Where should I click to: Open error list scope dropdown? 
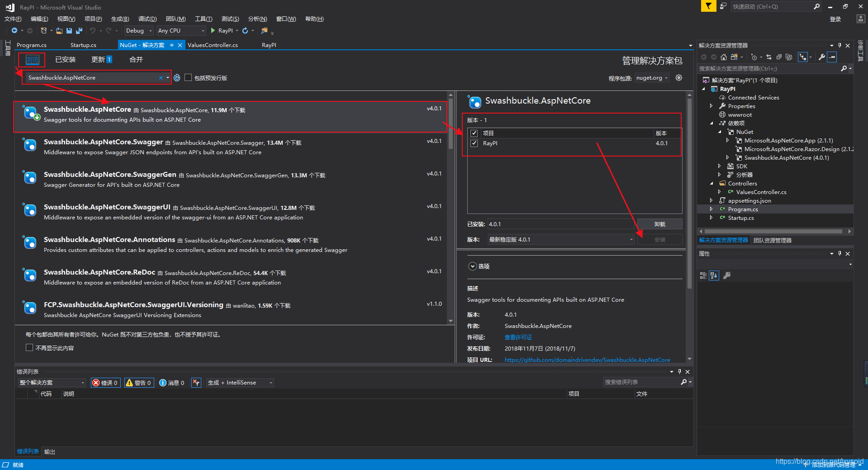(x=52, y=383)
